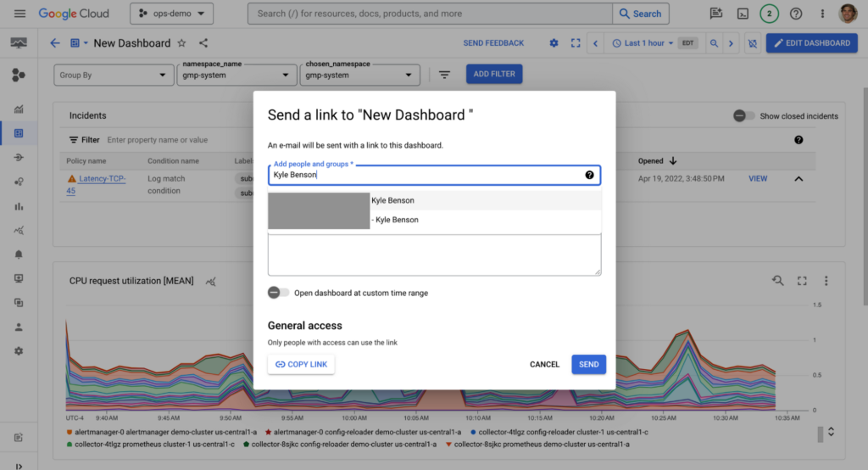The image size is (868, 470).
Task: Open the sidebar settings gear icon
Action: click(x=19, y=351)
